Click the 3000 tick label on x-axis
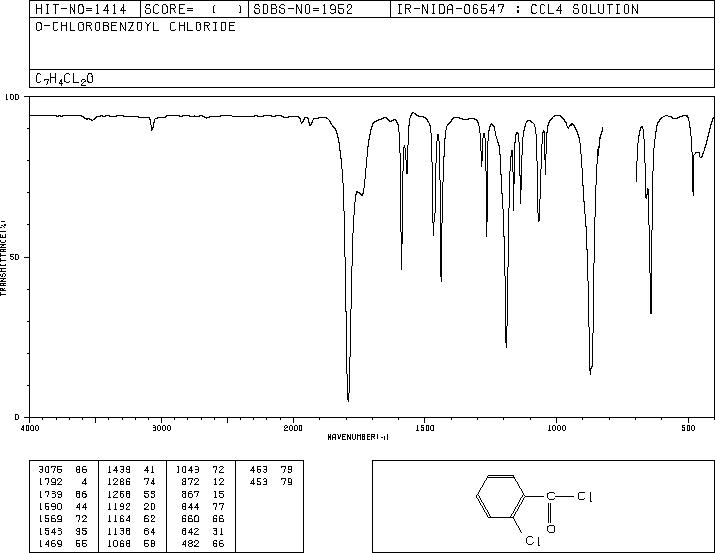This screenshot has height=553, width=715. coord(161,428)
